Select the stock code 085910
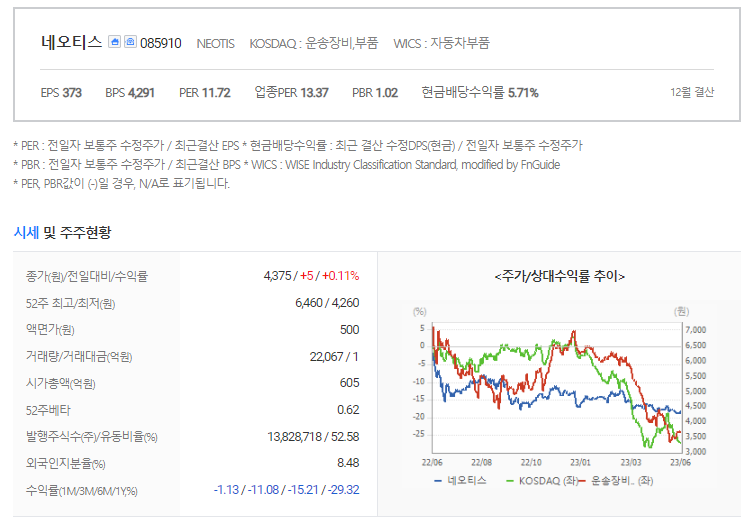Viewport: 752px width, 522px height. [161, 43]
